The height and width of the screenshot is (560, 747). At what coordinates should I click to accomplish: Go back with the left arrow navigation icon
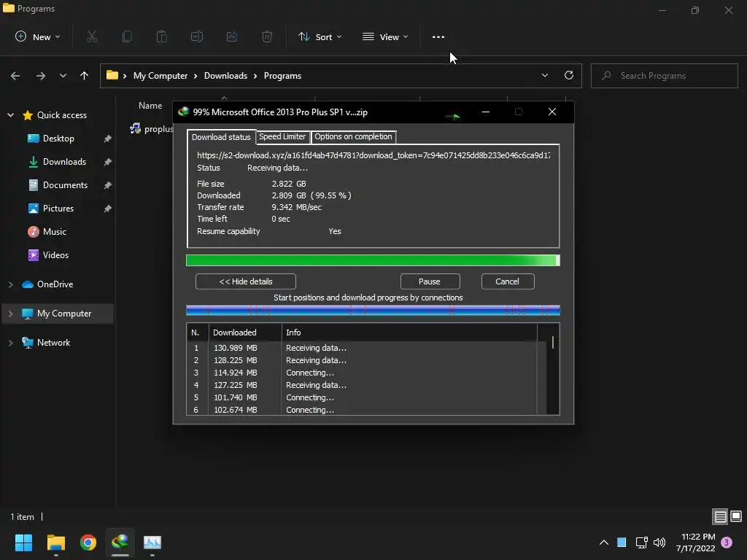point(15,76)
